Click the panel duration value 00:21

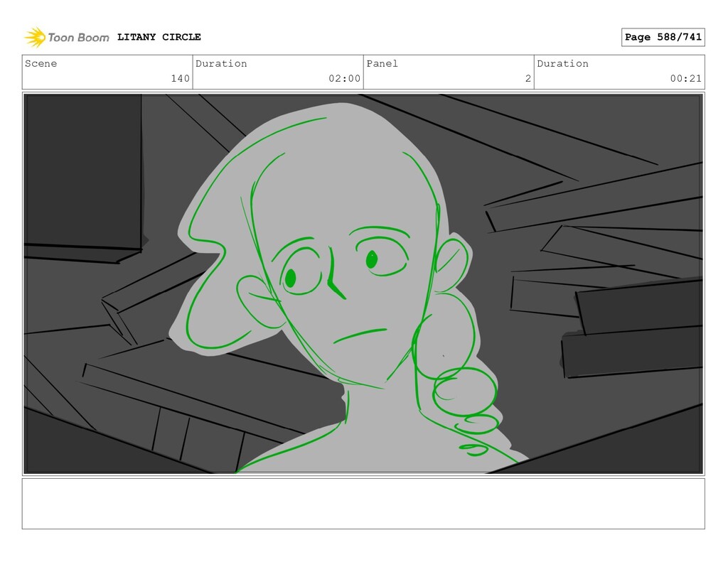(x=686, y=78)
